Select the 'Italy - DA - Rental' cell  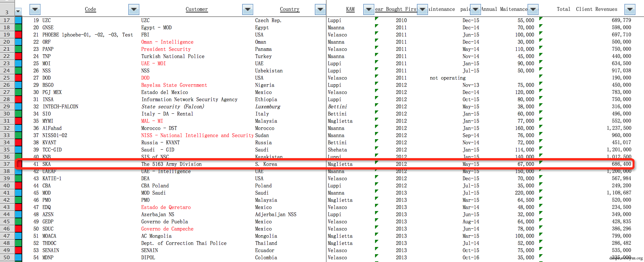click(167, 114)
